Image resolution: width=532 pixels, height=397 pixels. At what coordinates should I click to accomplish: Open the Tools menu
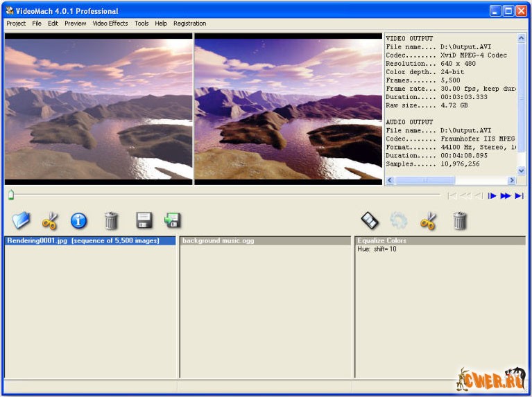(x=141, y=24)
